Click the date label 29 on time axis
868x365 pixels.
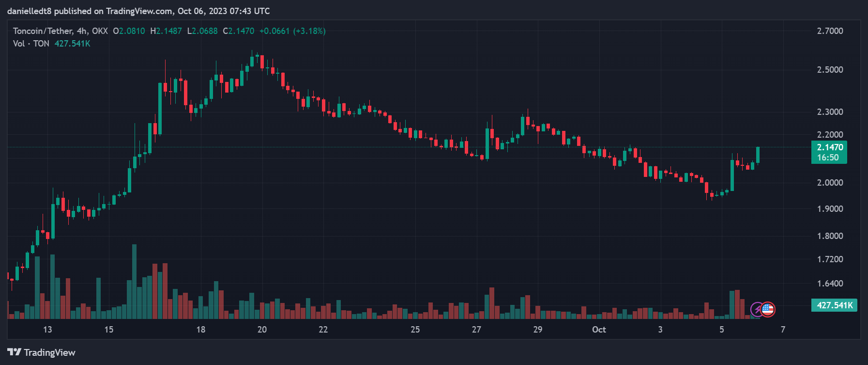click(x=538, y=330)
